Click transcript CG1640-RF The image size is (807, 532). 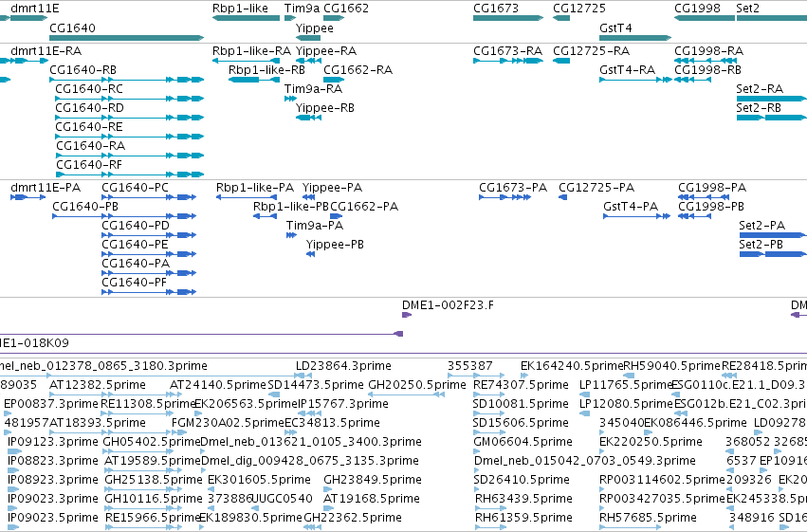coord(89,165)
